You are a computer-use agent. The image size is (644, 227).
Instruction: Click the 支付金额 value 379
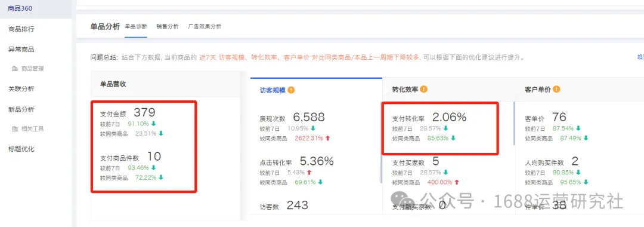pyautogui.click(x=144, y=113)
